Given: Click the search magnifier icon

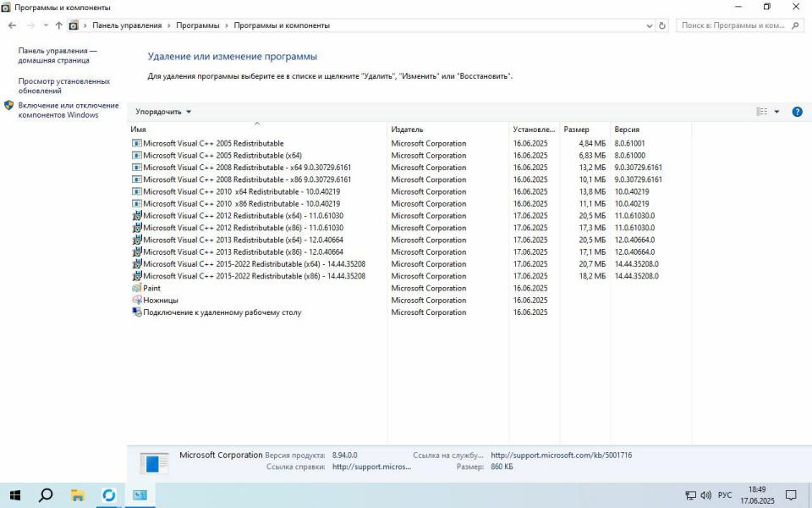Looking at the screenshot, I should (x=795, y=25).
